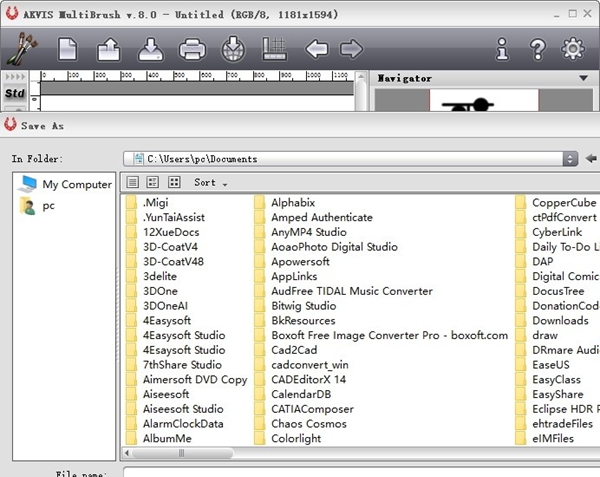Screen dimensions: 600x477
Task: Go back with the arrow beside the path box
Action: click(x=591, y=158)
